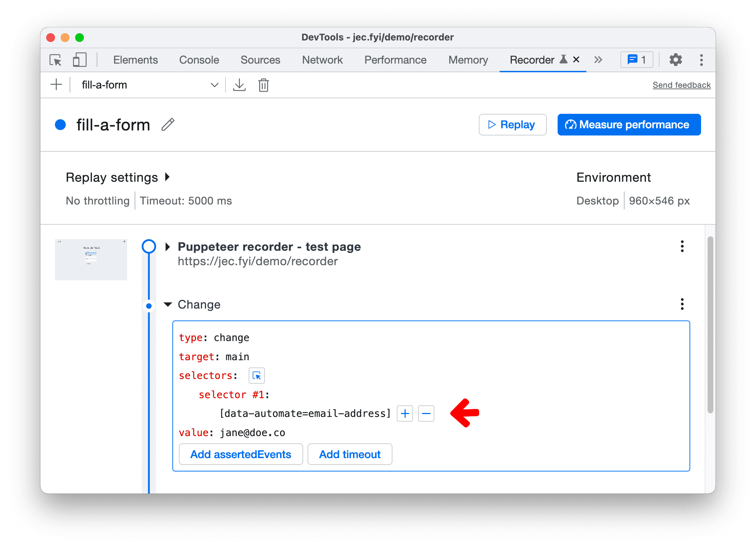This screenshot has width=756, height=547.
Task: Click the Replay button
Action: (x=512, y=124)
